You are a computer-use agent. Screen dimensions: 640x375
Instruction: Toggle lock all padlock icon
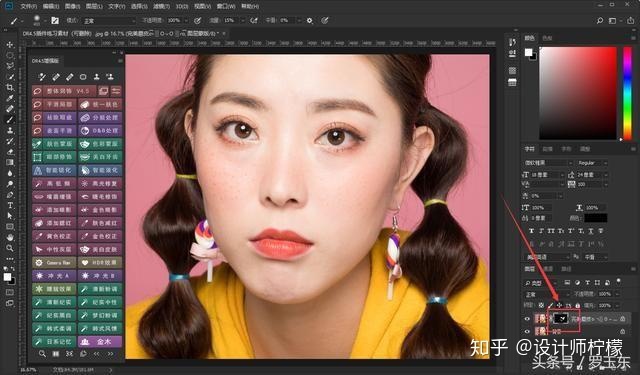pyautogui.click(x=577, y=305)
